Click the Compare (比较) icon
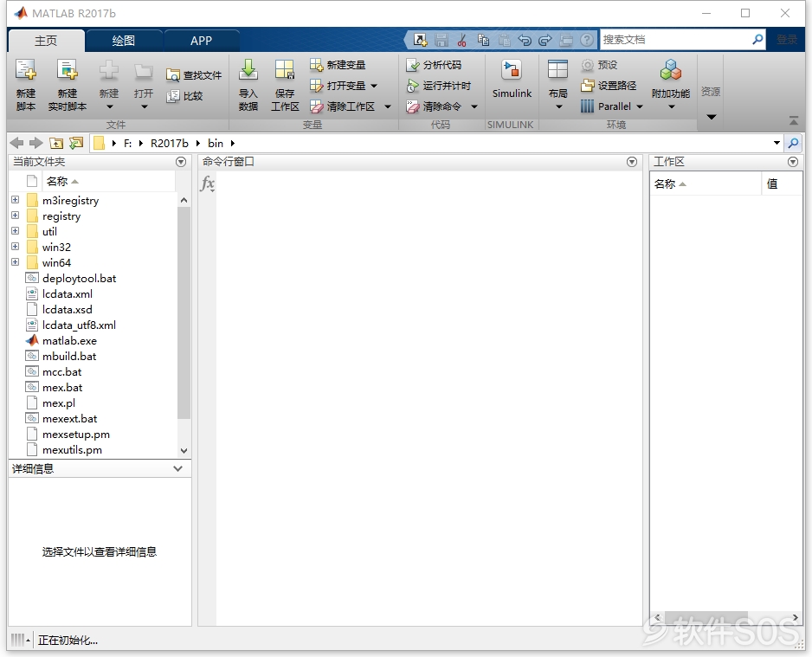The width and height of the screenshot is (812, 657). pos(172,96)
